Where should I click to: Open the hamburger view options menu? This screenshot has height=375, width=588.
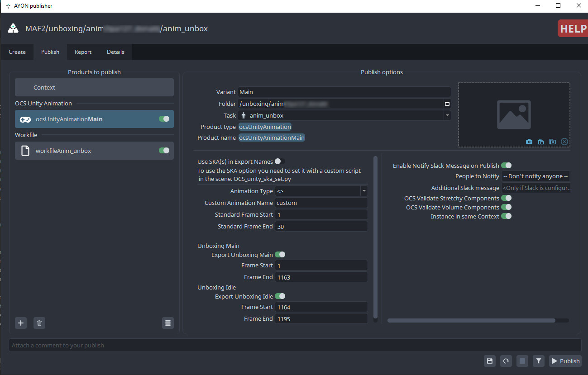click(x=168, y=323)
